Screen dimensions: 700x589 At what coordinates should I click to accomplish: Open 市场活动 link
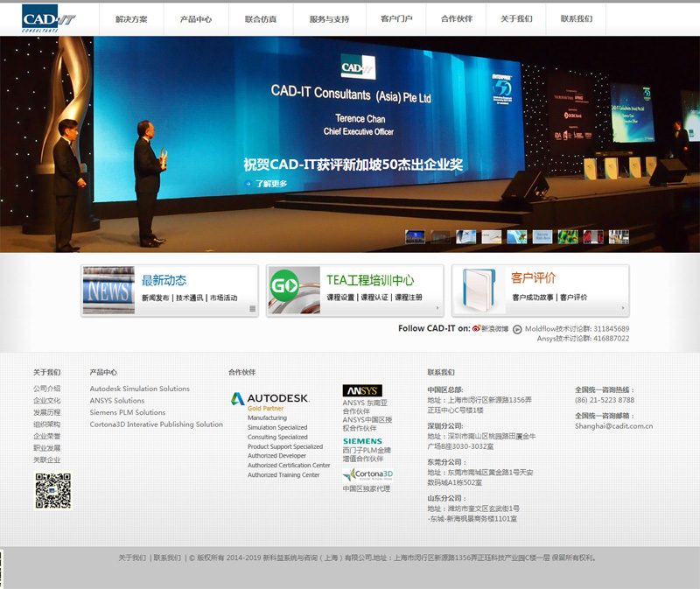click(x=223, y=298)
